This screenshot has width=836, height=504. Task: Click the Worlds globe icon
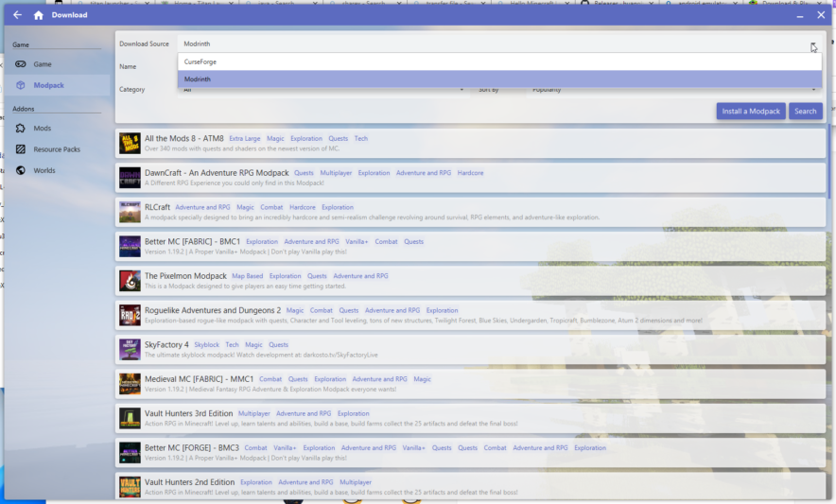click(21, 170)
